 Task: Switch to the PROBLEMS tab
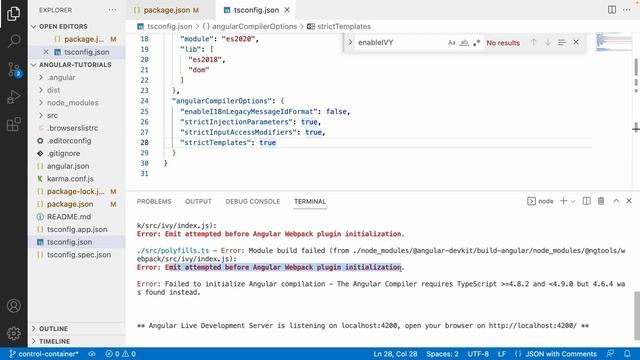pyautogui.click(x=154, y=202)
